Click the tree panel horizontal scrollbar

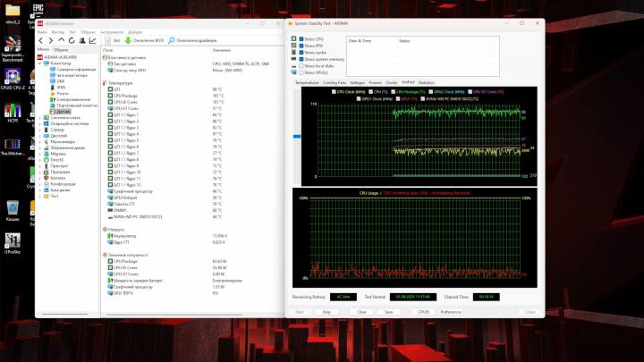(x=65, y=315)
